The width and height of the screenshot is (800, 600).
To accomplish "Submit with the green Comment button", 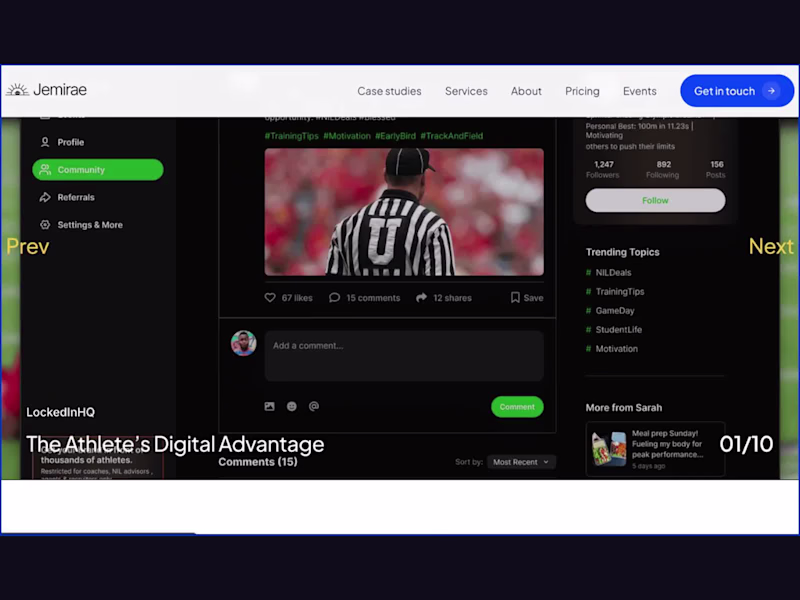I will 517,407.
